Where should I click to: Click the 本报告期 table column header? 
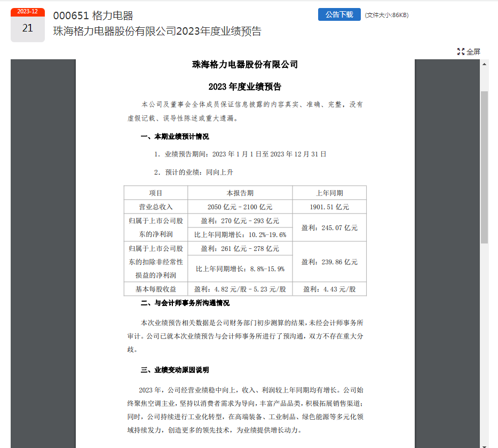[240, 193]
